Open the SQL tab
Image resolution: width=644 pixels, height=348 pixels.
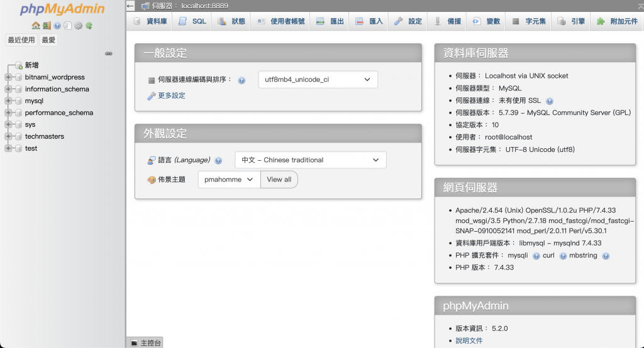[192, 21]
